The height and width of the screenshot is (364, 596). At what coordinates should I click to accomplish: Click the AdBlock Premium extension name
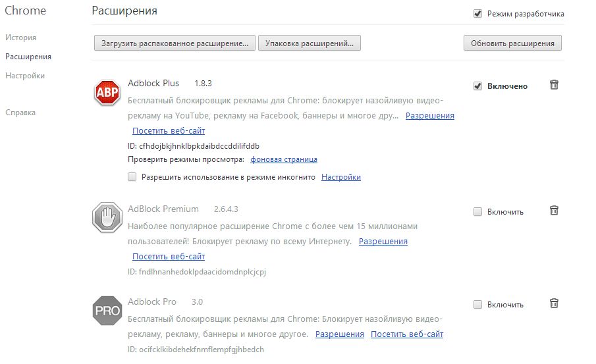pyautogui.click(x=163, y=209)
